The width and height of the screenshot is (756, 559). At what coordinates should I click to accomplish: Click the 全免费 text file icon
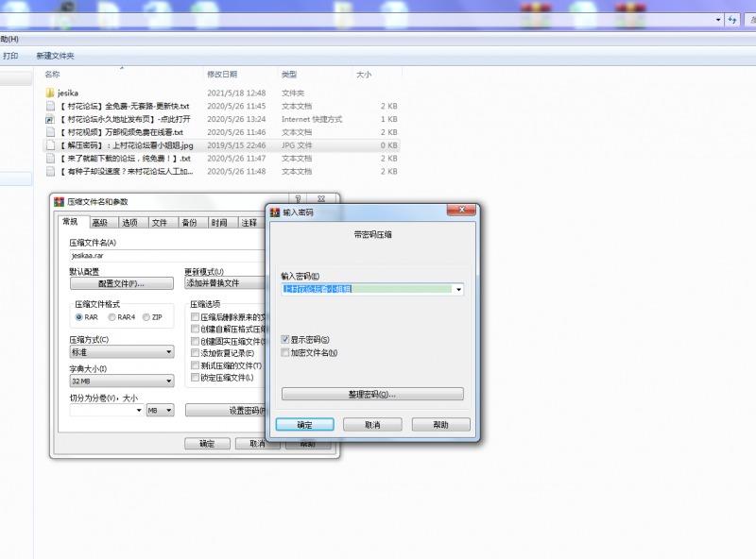[50, 107]
